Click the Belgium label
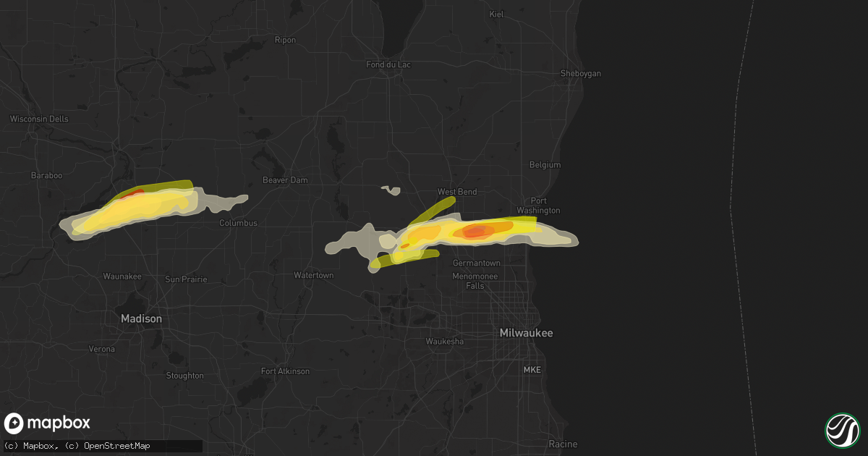868x456 pixels. click(x=545, y=165)
